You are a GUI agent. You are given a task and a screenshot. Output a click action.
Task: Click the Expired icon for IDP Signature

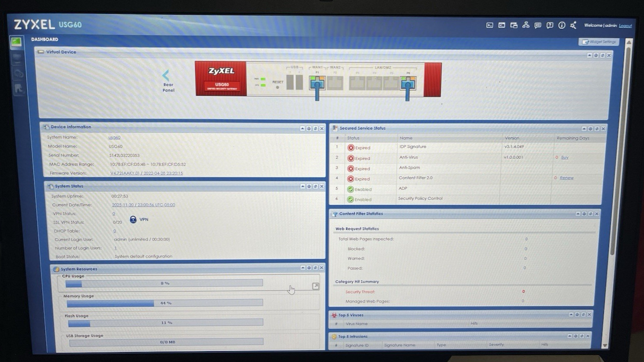[x=351, y=148]
